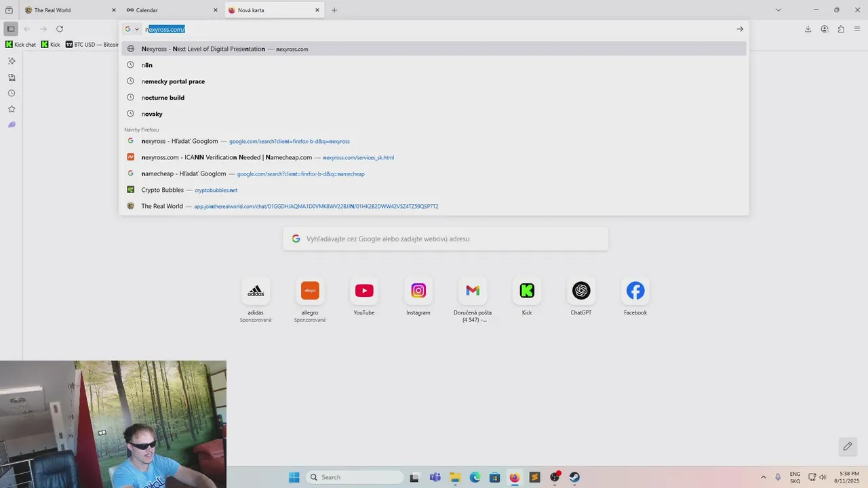Pick the novaky suggestion
Image resolution: width=868 pixels, height=488 pixels.
[434, 114]
